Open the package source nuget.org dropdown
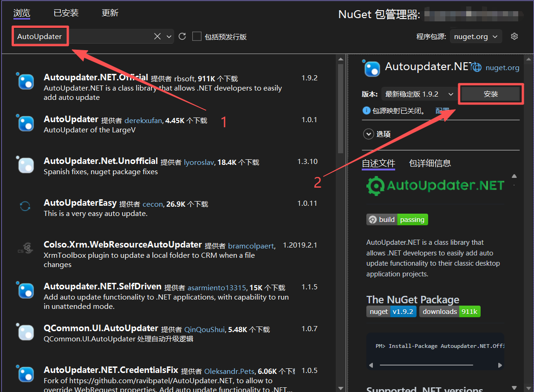 [x=476, y=36]
